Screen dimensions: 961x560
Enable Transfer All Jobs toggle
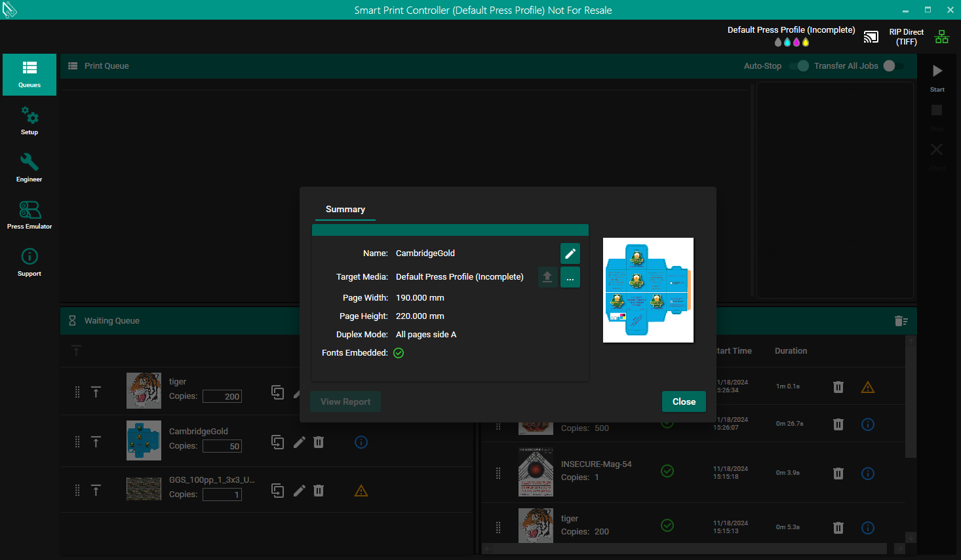point(892,66)
